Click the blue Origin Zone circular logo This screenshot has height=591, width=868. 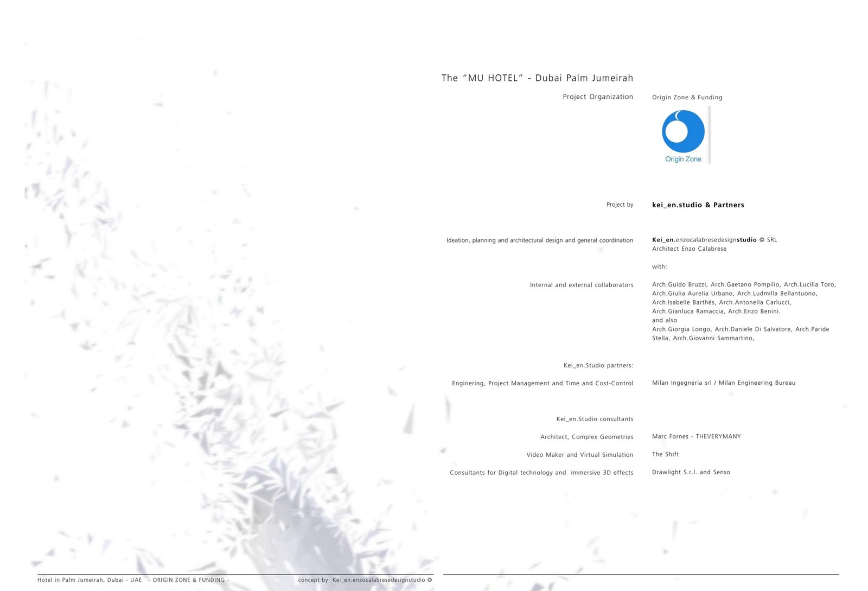[682, 131]
